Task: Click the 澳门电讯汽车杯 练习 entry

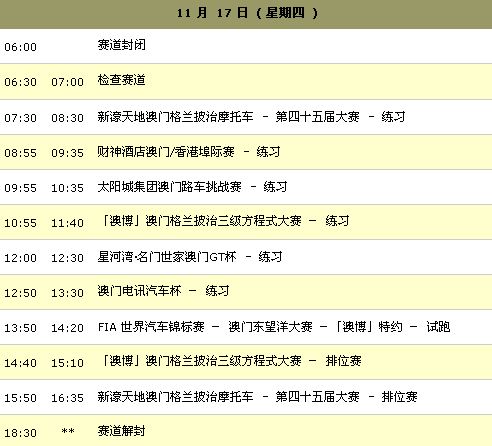Action: tap(163, 291)
